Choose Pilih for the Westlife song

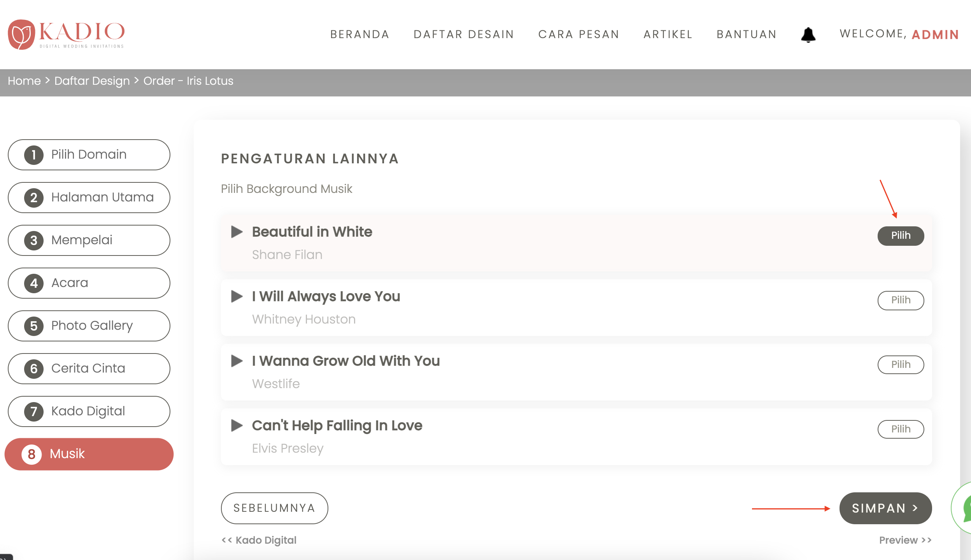(x=900, y=365)
